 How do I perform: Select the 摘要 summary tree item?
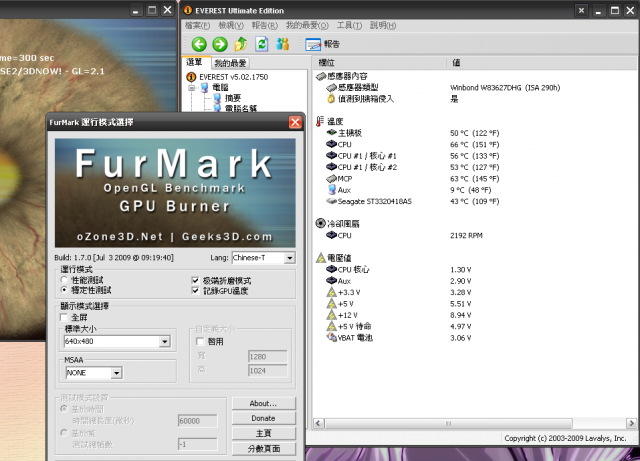(x=233, y=98)
